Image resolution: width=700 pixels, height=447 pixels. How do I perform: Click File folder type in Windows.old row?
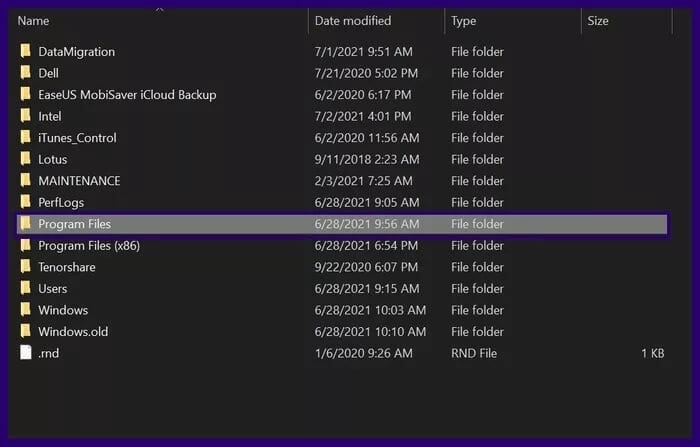tap(477, 331)
